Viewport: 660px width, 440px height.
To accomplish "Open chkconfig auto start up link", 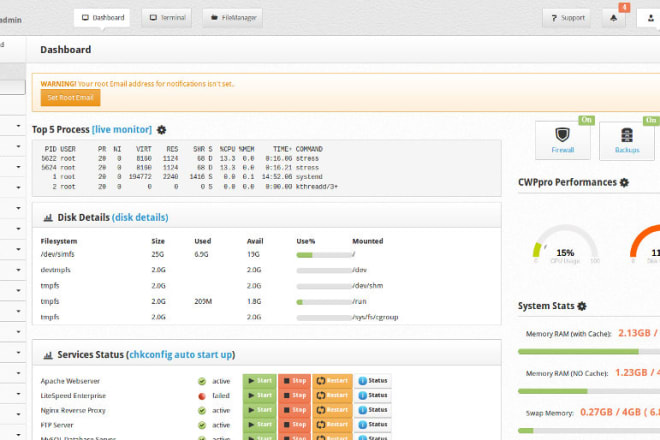I will [181, 355].
